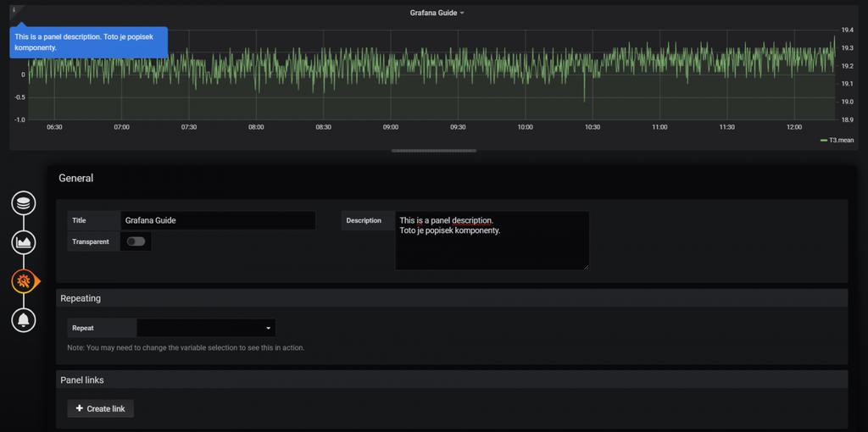Click the 10:30 time axis label
Screen dimensions: 868x432
coord(593,127)
